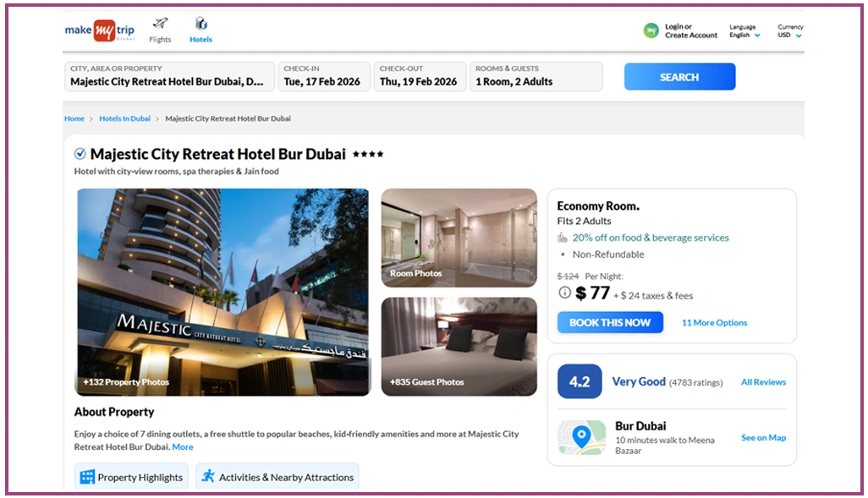Click the BOOK THIS NOW button
This screenshot has width=868, height=498.
point(610,323)
